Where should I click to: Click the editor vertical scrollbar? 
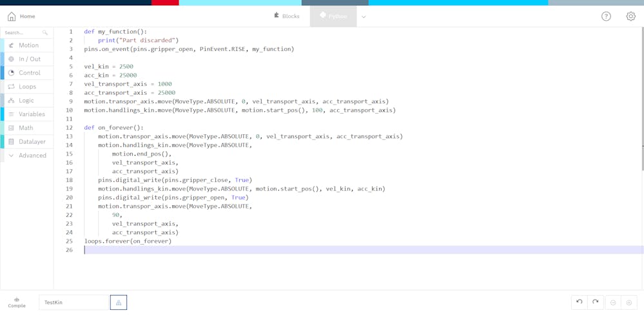pyautogui.click(x=642, y=99)
